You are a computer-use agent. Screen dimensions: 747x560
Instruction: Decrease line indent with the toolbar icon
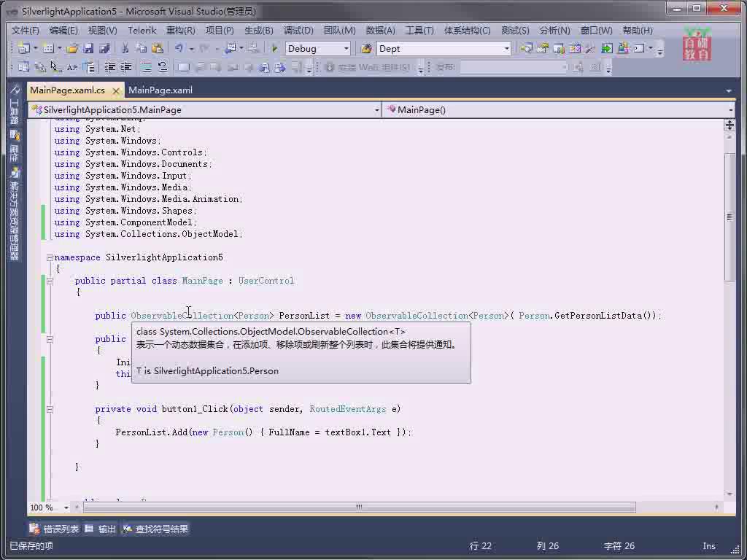(109, 67)
